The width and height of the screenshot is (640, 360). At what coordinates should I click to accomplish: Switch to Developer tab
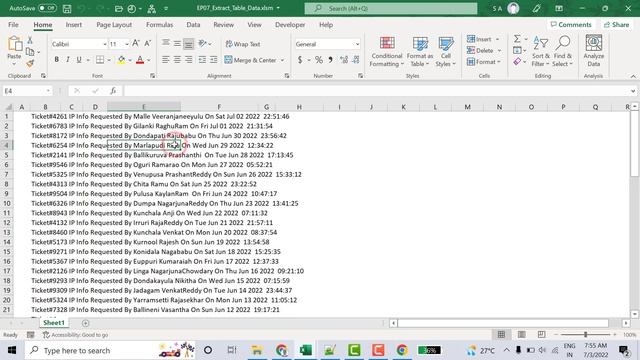[290, 25]
